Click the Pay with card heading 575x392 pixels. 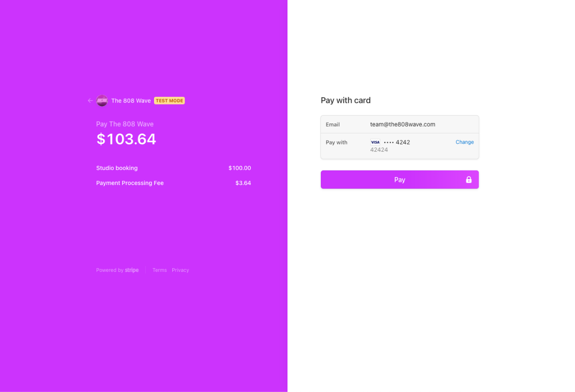click(346, 101)
